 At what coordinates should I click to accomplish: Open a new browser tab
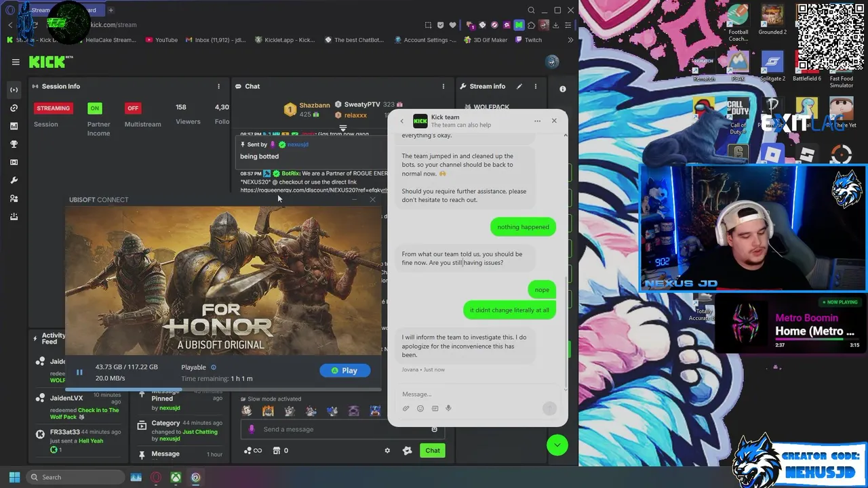111,10
